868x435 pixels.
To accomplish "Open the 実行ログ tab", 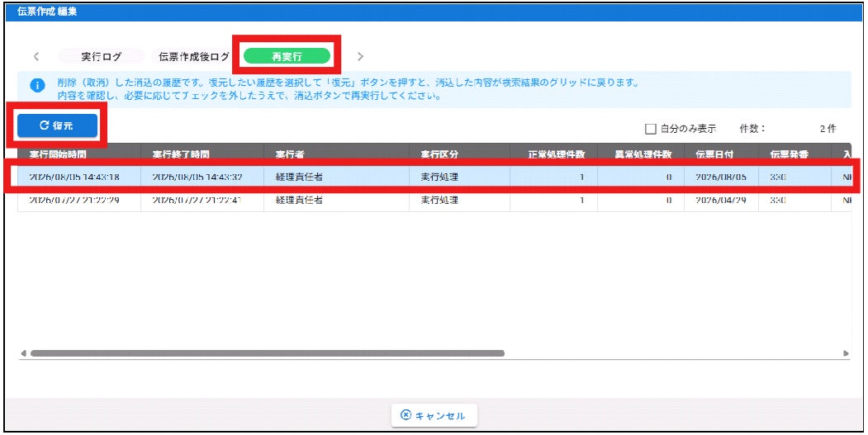I will (102, 56).
